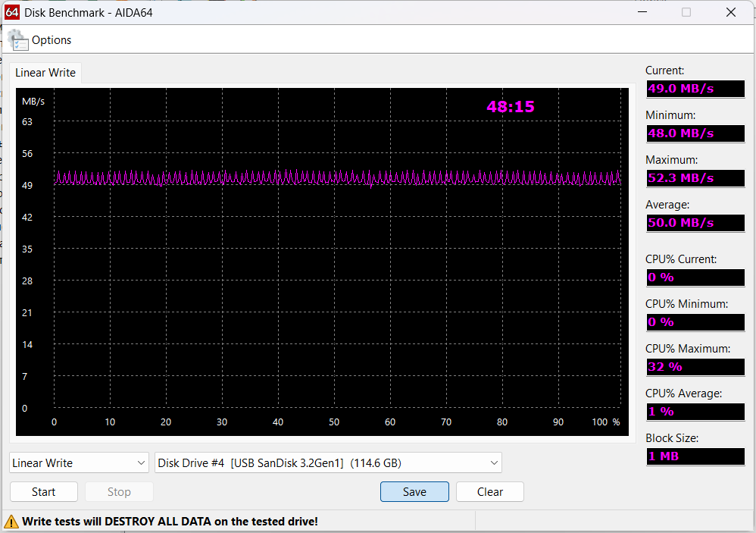Close the Disk Benchmark window
Screen dimensions: 756x533
click(730, 13)
